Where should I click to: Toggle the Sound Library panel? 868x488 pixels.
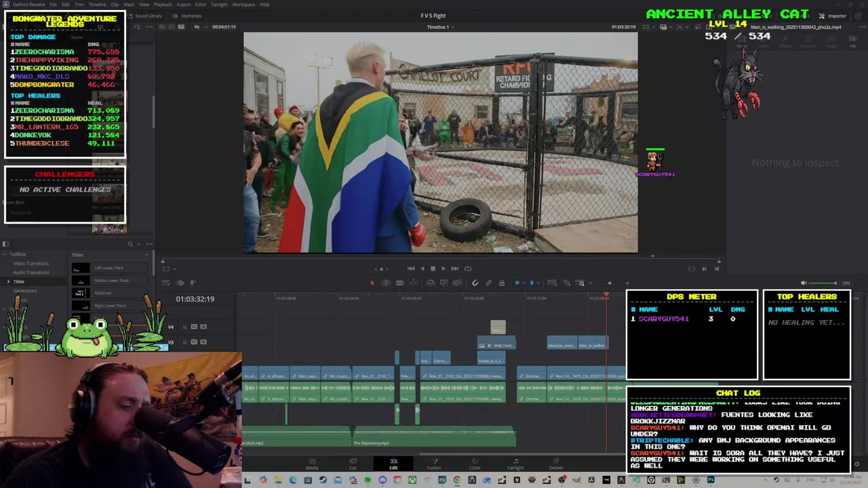[145, 16]
